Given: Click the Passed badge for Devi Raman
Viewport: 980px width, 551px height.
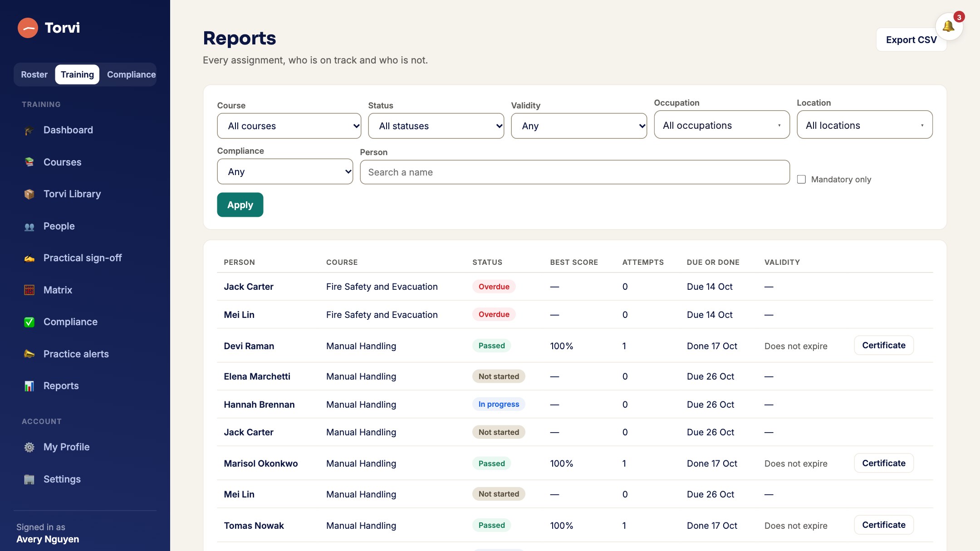Looking at the screenshot, I should point(491,346).
